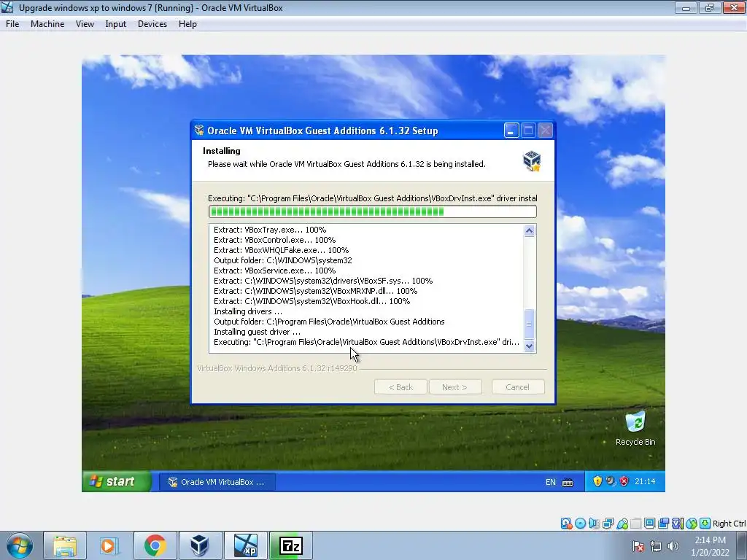Click the Cancel button in setup

coord(517,387)
